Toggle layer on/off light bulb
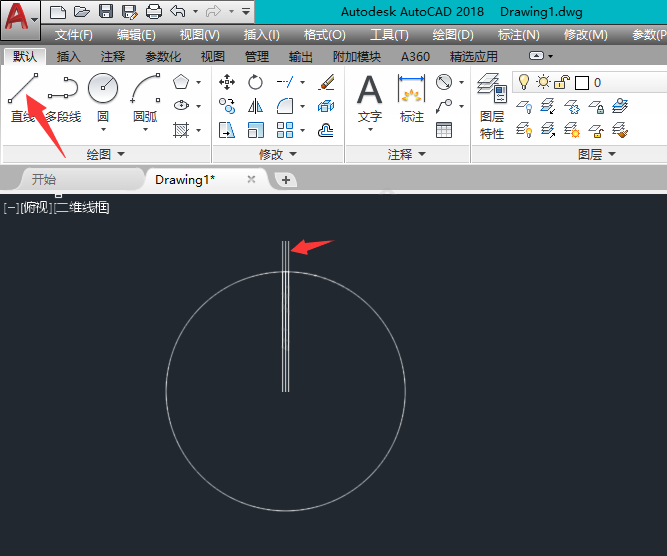Viewport: 667px width, 556px height. [x=524, y=82]
